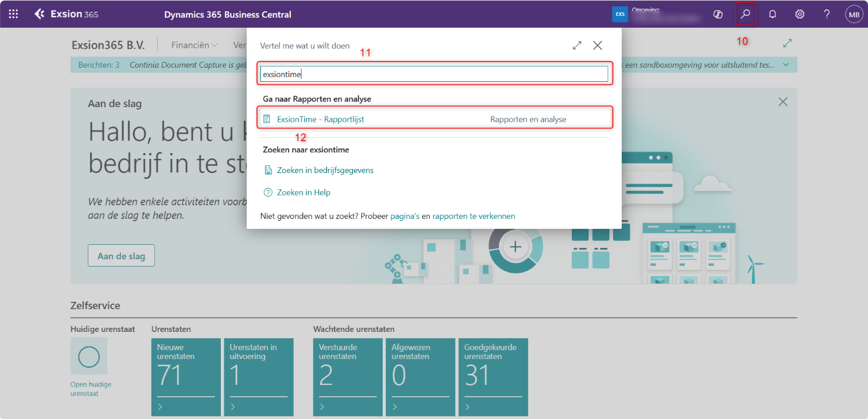Click the Berichten: 3 label
Viewport: 868px width, 419px height.
99,65
